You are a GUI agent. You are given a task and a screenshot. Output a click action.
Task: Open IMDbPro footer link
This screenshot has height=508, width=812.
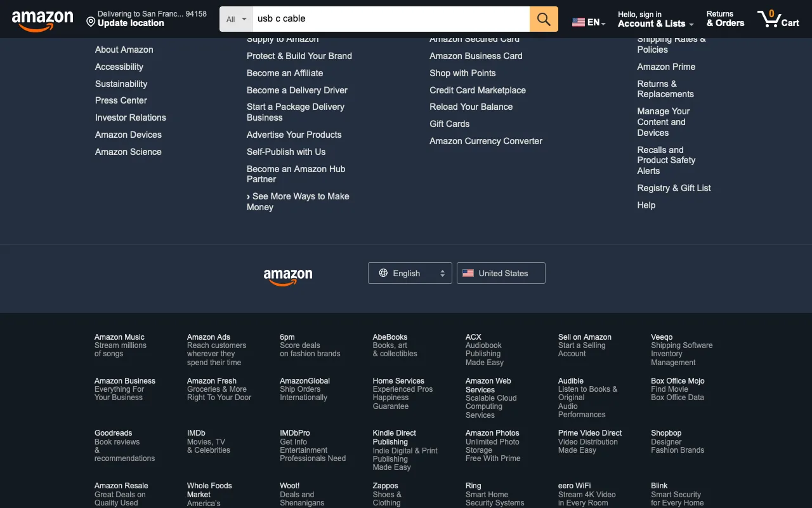point(313,446)
